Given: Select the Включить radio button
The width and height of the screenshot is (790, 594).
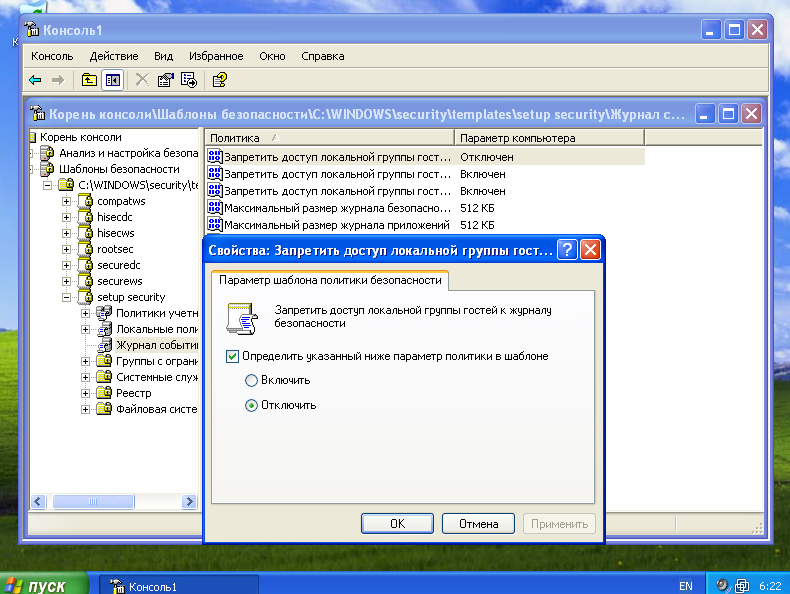Looking at the screenshot, I should (x=251, y=380).
